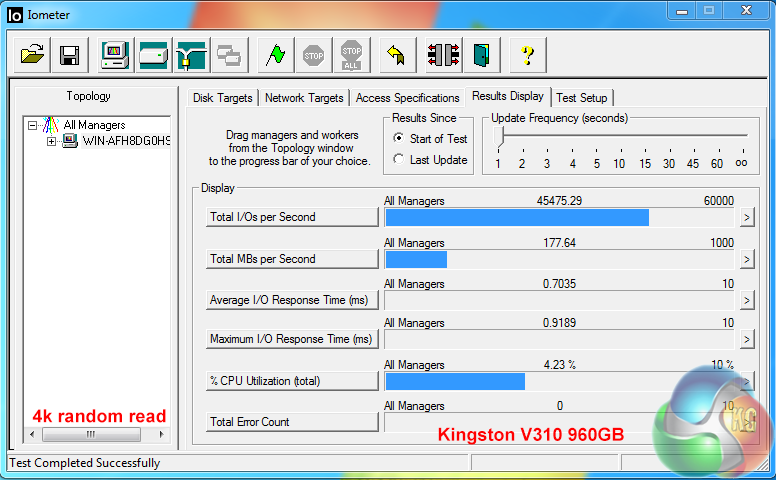Select the Results Display tab

pyautogui.click(x=508, y=96)
